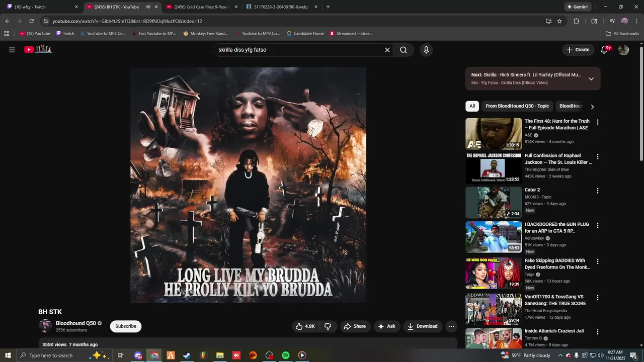Open options for Inside Atlanta's Craziest Jail
The image size is (644, 362).
(x=598, y=332)
